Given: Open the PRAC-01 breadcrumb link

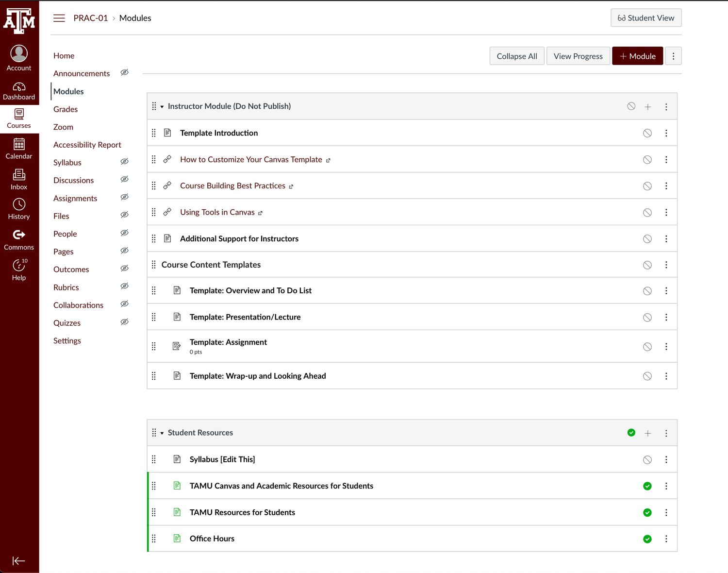Looking at the screenshot, I should (91, 18).
